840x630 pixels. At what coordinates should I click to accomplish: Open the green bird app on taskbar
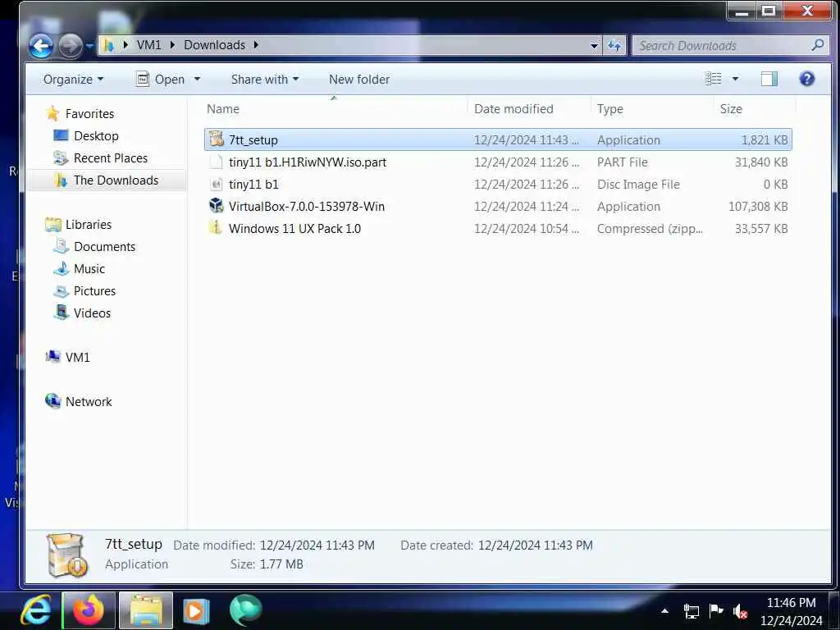(245, 609)
